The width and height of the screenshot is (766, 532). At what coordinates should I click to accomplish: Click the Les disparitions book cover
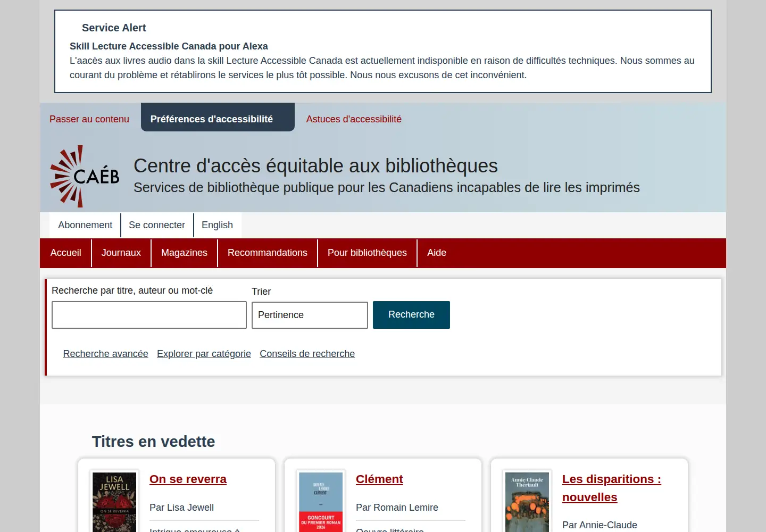527,502
